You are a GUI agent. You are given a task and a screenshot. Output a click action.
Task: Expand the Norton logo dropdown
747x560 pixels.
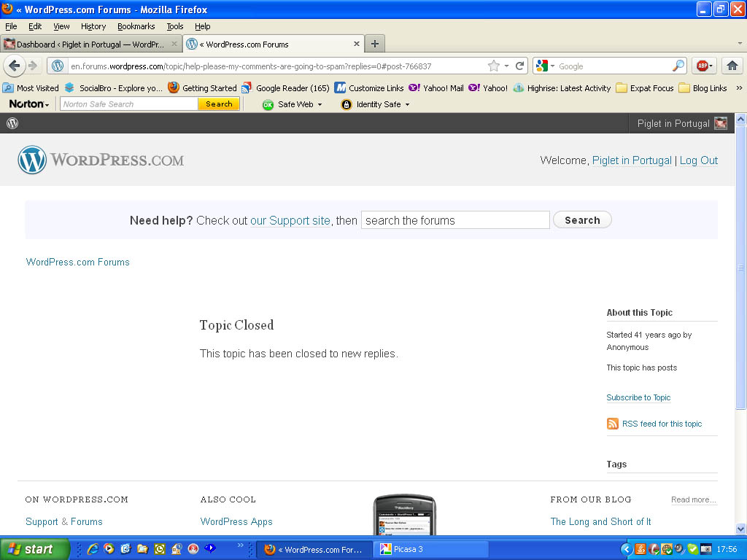point(29,104)
